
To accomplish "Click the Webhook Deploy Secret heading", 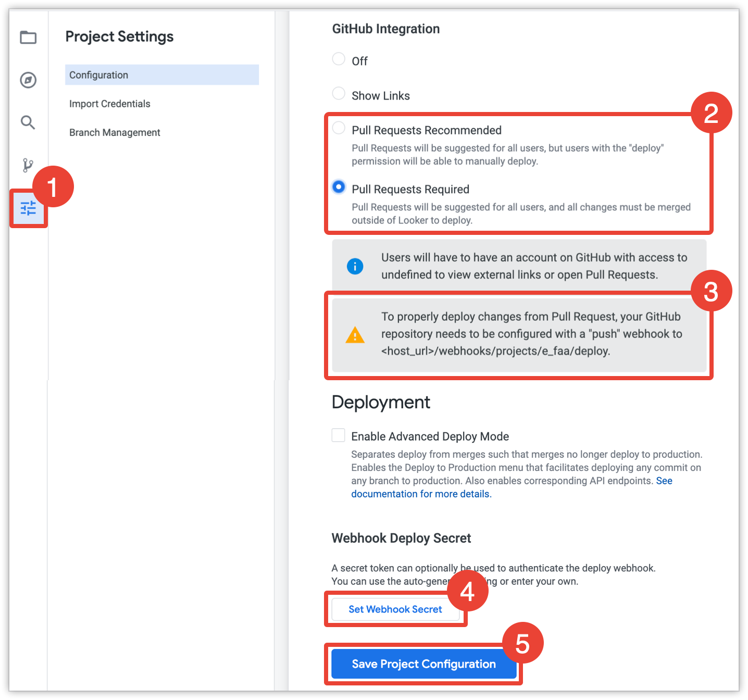I will (x=401, y=538).
